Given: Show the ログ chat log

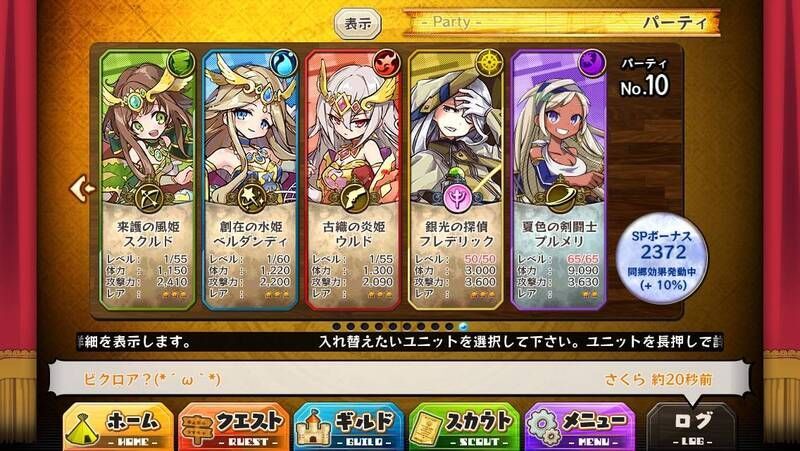Looking at the screenshot, I should [692, 427].
